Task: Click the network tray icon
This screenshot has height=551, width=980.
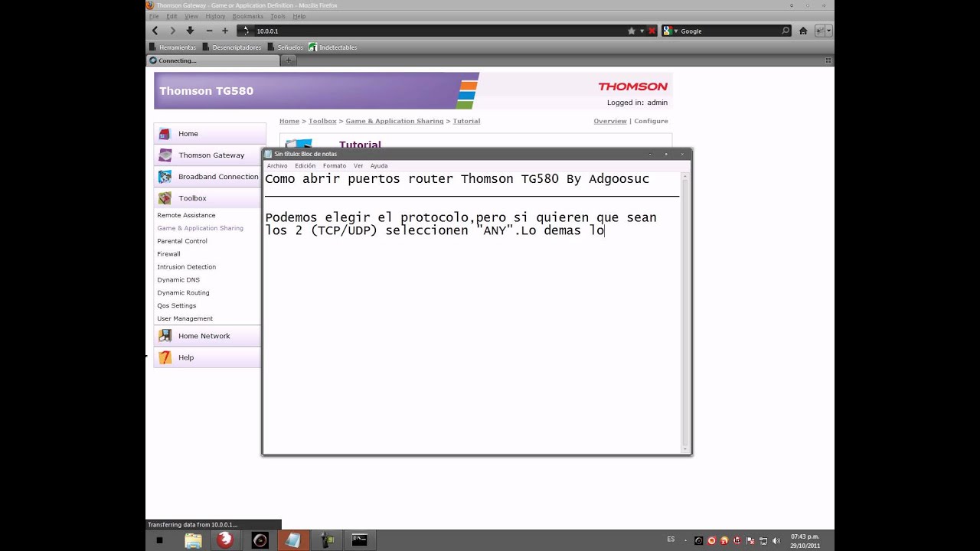Action: (763, 540)
